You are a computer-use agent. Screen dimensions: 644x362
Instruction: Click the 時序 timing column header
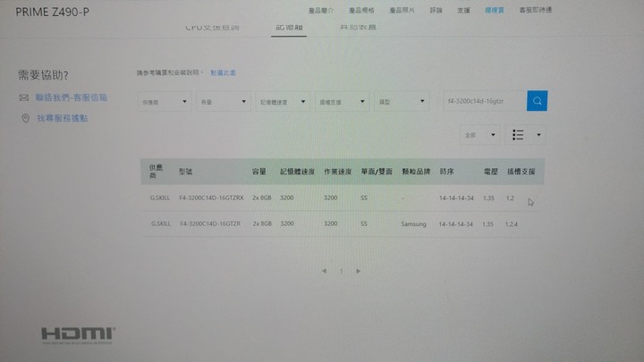tap(446, 172)
